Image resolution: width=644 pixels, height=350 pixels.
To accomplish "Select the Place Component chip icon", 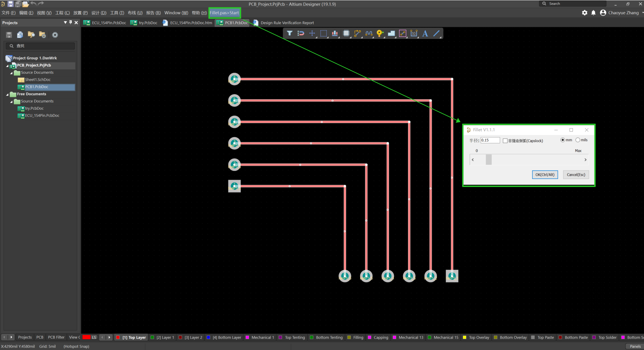I will click(x=346, y=33).
